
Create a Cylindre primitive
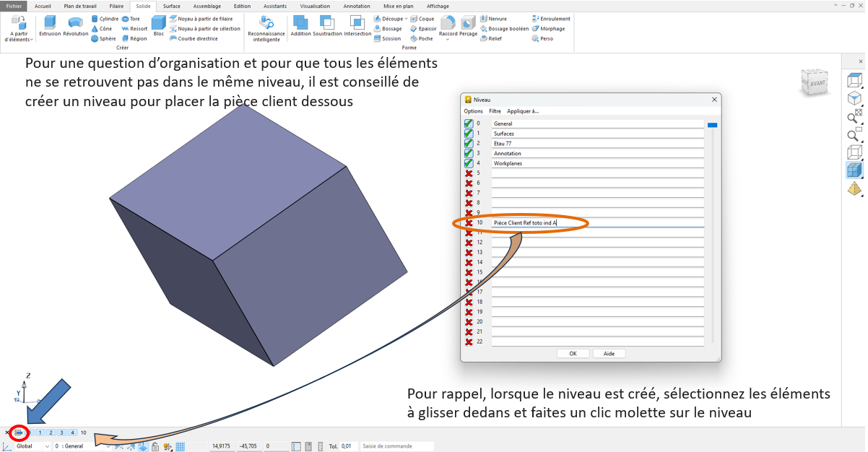(x=105, y=19)
